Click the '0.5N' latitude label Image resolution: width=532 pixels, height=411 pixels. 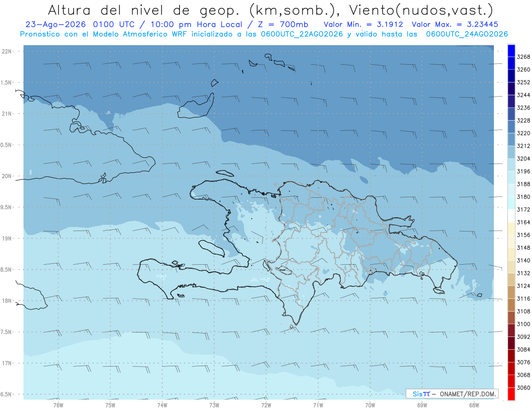click(6, 145)
